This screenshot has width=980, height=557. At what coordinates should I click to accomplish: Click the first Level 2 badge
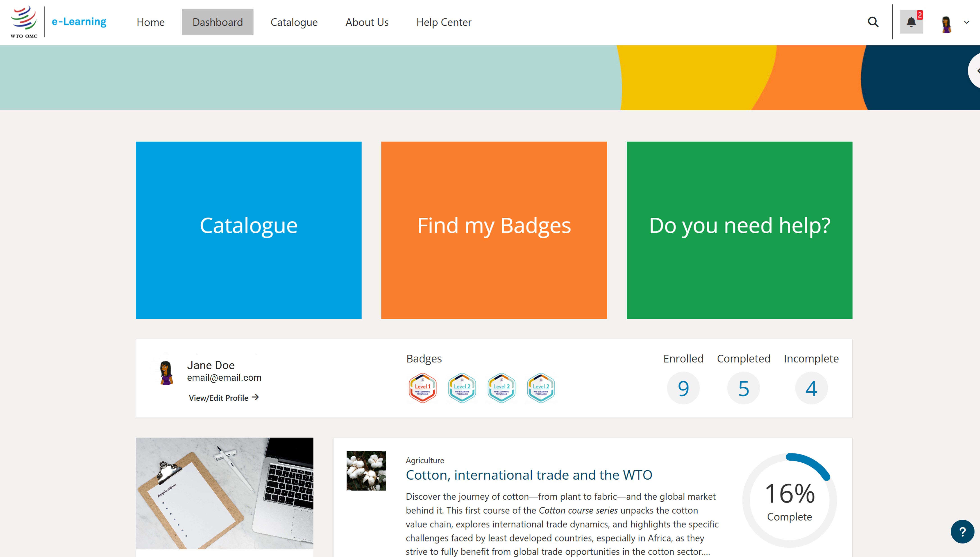(462, 388)
